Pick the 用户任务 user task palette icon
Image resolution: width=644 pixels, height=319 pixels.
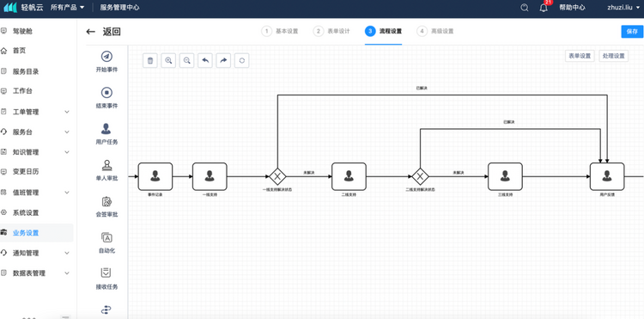coord(106,129)
